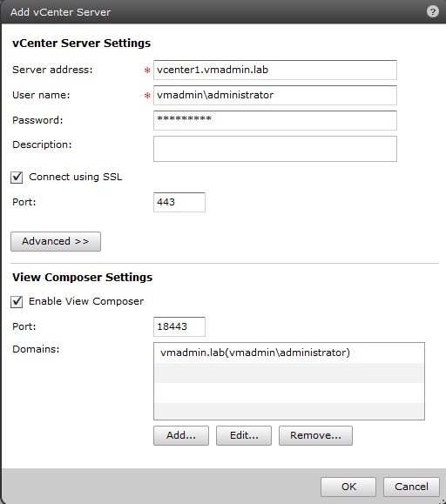
Task: Click the Server address field
Action: [x=275, y=70]
